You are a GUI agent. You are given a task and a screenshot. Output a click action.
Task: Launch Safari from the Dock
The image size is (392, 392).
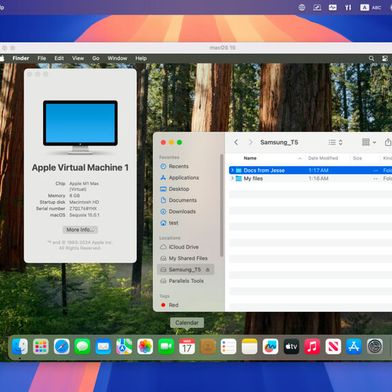62,347
